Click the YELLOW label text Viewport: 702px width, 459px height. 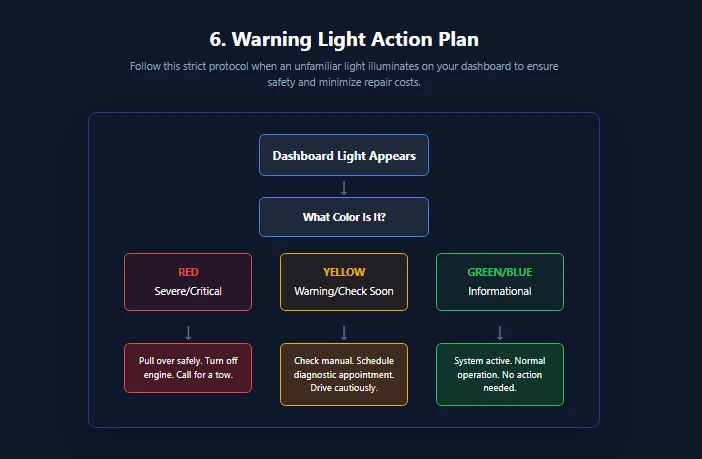coord(344,272)
